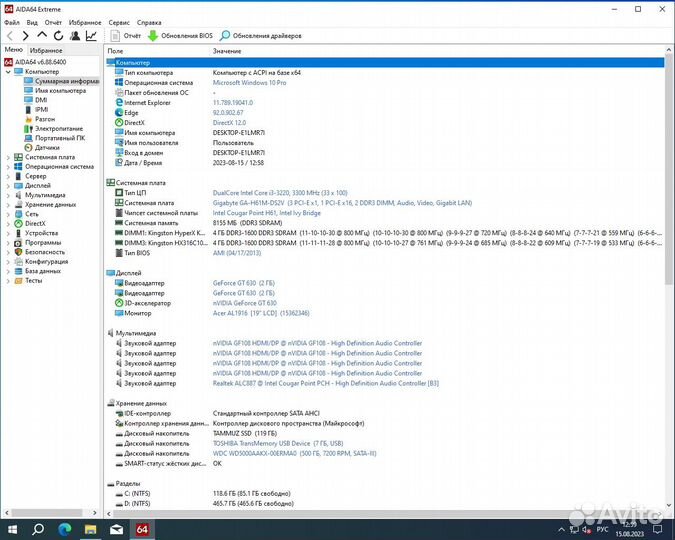Open the Windows Start menu
This screenshot has width=675, height=540.
coord(12,529)
